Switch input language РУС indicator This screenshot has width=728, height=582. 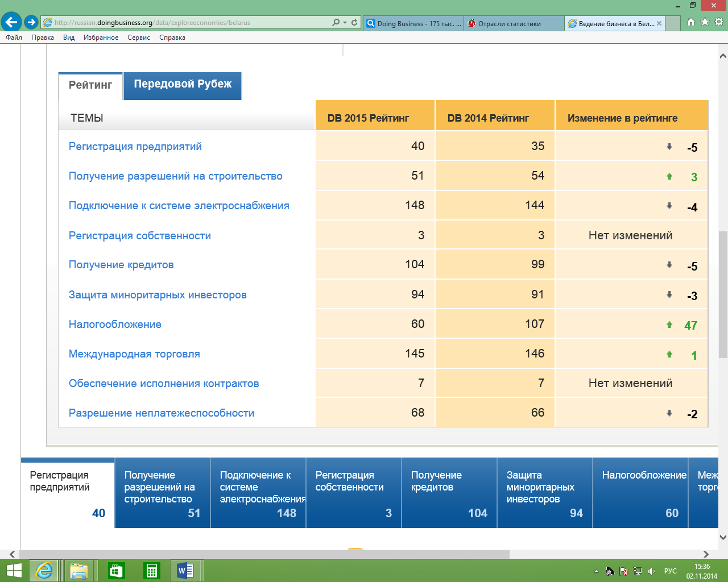tap(671, 571)
